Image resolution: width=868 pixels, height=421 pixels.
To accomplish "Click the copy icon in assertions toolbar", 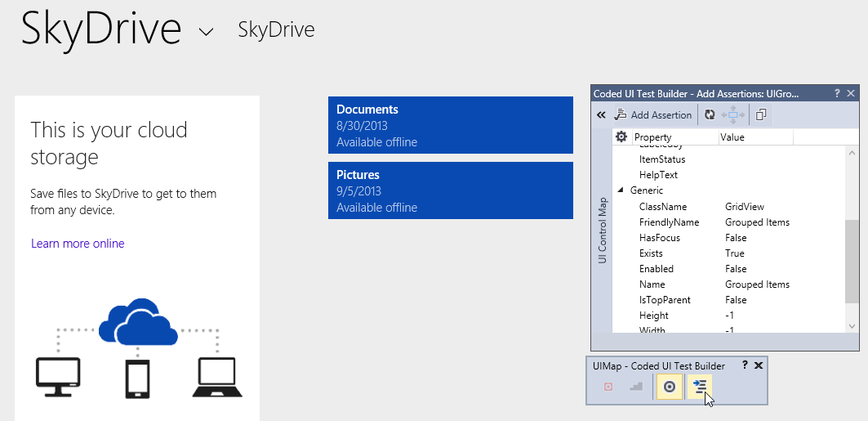I will 761,115.
